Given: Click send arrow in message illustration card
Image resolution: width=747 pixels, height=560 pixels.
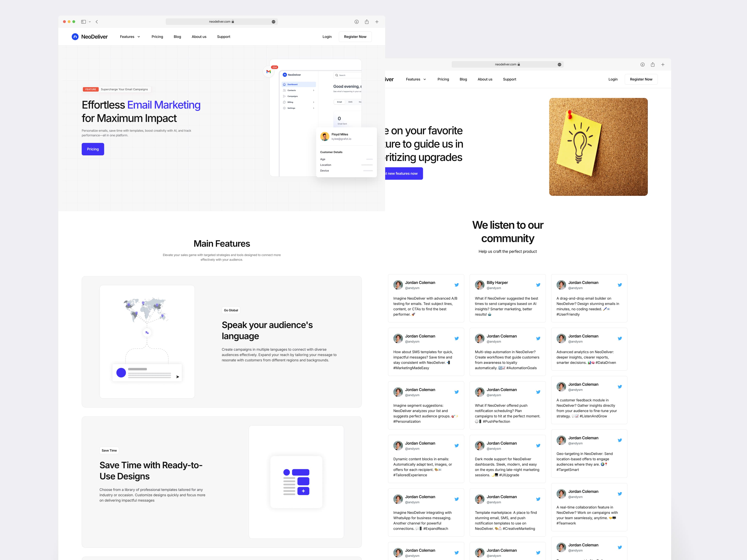Looking at the screenshot, I should point(178,377).
